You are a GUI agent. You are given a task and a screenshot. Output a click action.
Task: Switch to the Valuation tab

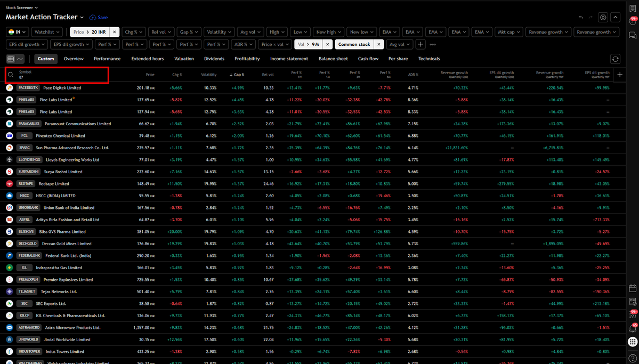pyautogui.click(x=184, y=59)
